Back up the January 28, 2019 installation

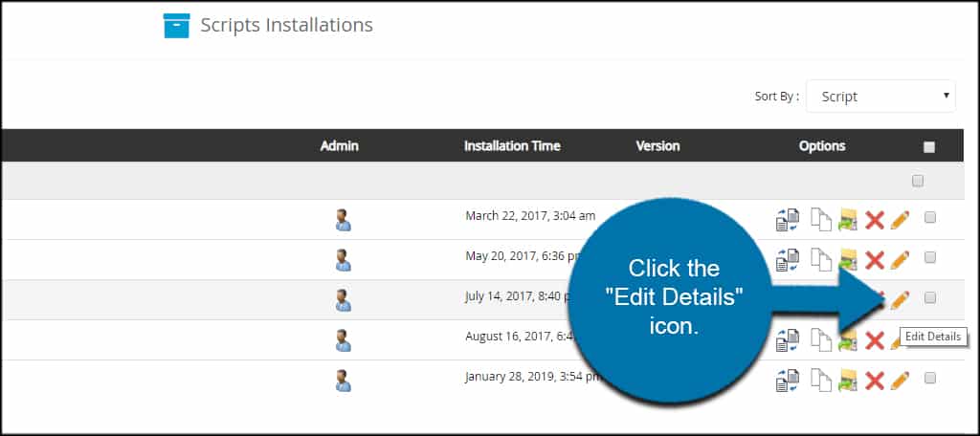coord(848,380)
